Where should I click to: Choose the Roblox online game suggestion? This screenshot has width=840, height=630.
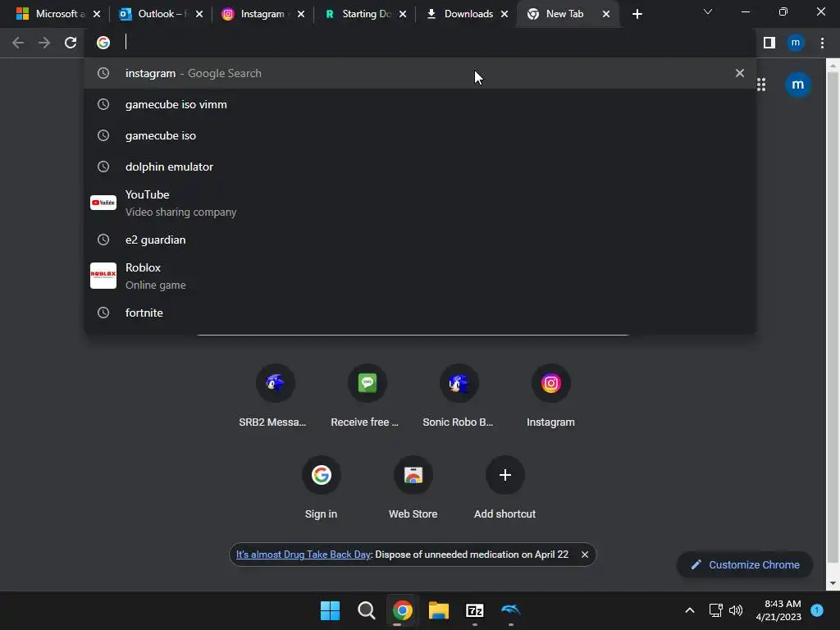[x=420, y=276]
